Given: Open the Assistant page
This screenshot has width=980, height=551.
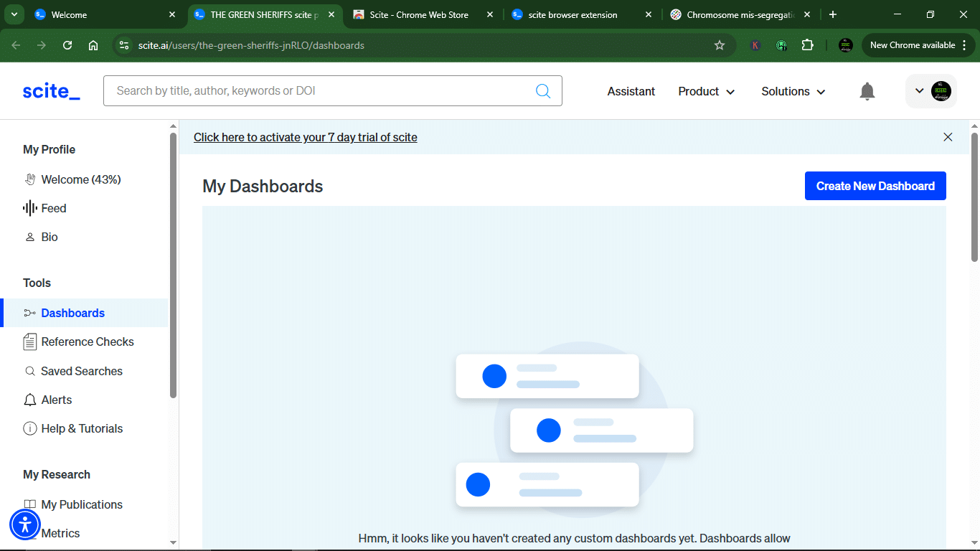Looking at the screenshot, I should pos(631,91).
